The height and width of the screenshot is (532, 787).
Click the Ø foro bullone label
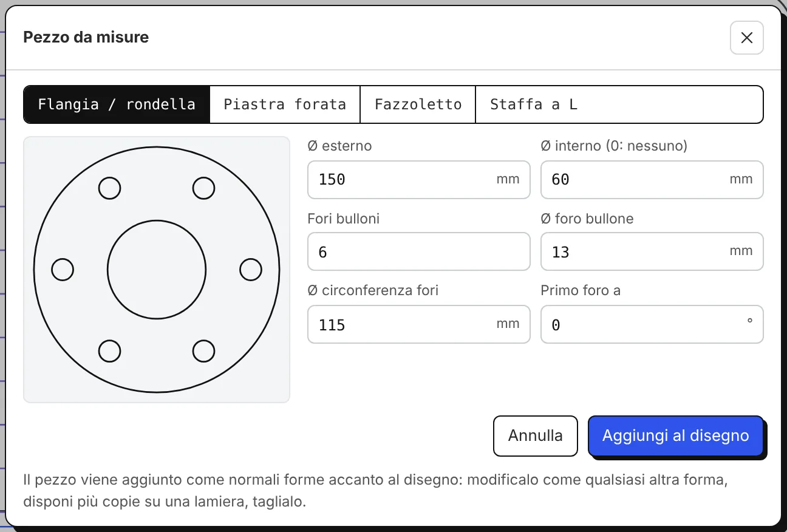pyautogui.click(x=587, y=219)
